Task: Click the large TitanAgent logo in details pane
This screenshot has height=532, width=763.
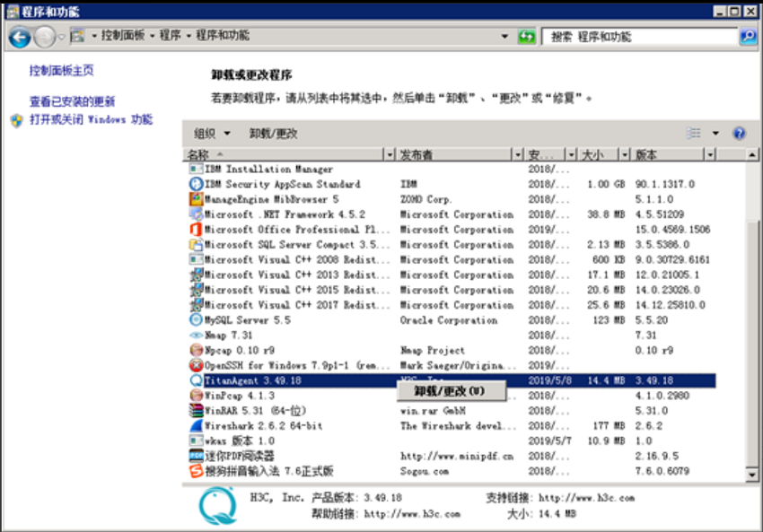Action: tap(218, 506)
